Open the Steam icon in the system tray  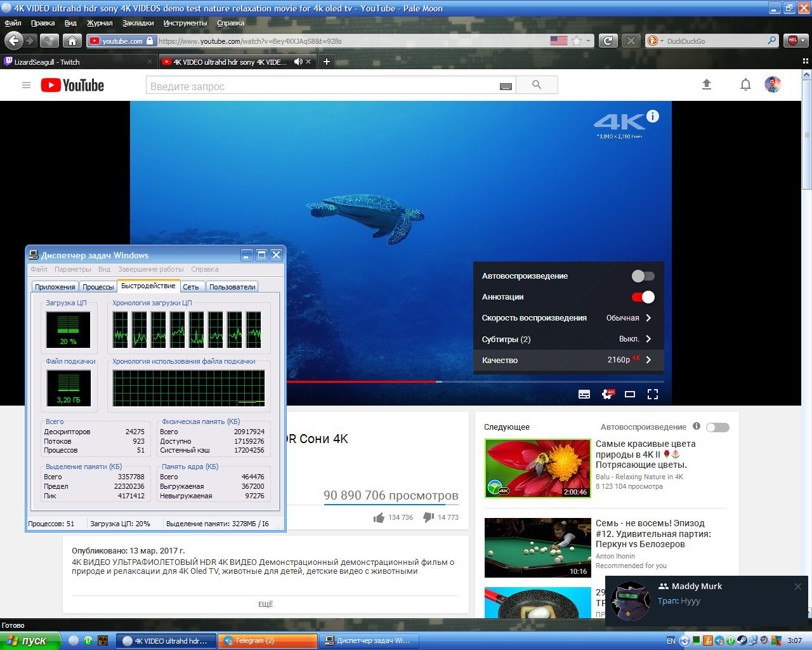(741, 641)
